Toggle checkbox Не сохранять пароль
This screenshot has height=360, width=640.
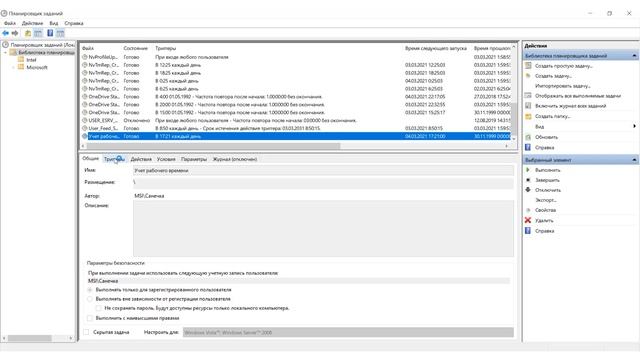click(98, 308)
